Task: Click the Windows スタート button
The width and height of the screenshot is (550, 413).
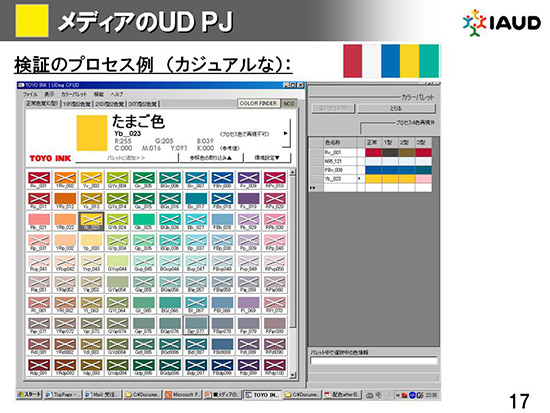Action: pos(29,395)
